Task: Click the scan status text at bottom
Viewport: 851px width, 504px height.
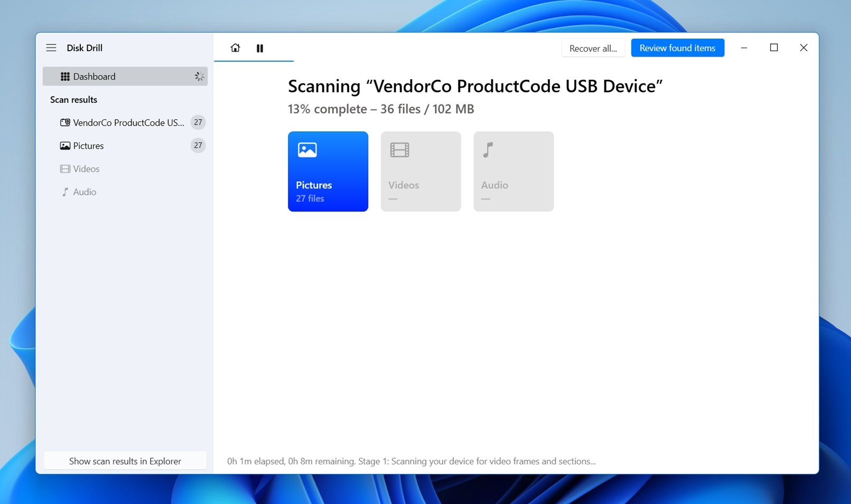Action: (412, 461)
